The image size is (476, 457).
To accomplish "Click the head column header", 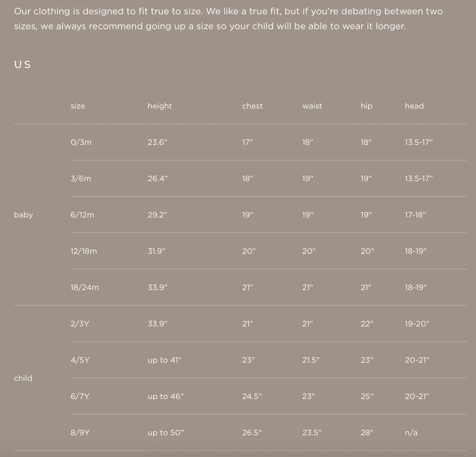I will 414,106.
